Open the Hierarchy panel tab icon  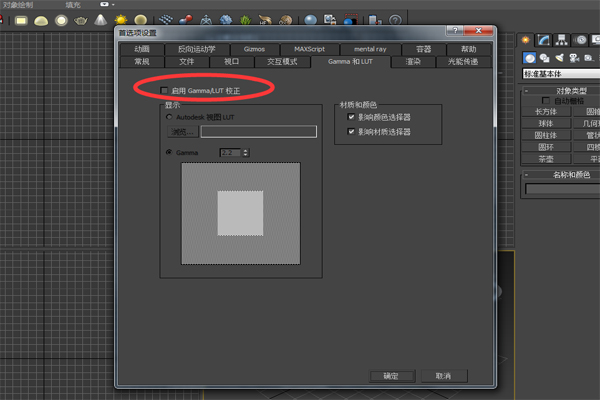click(563, 39)
